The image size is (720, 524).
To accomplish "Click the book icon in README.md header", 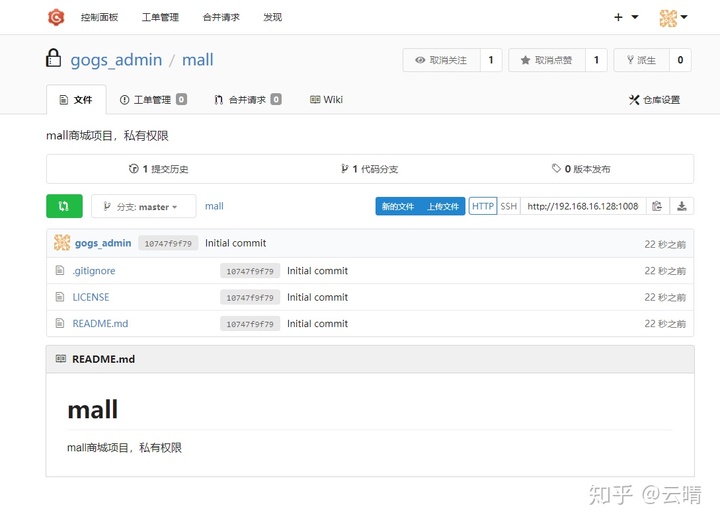I will 61,359.
